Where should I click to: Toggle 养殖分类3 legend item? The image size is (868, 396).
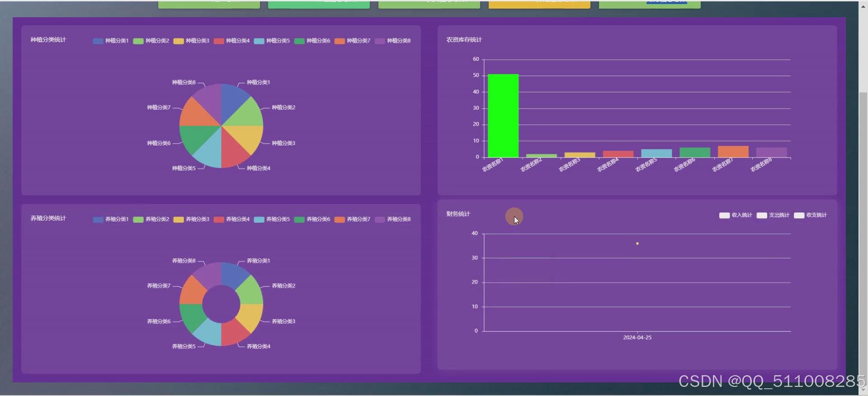click(191, 219)
